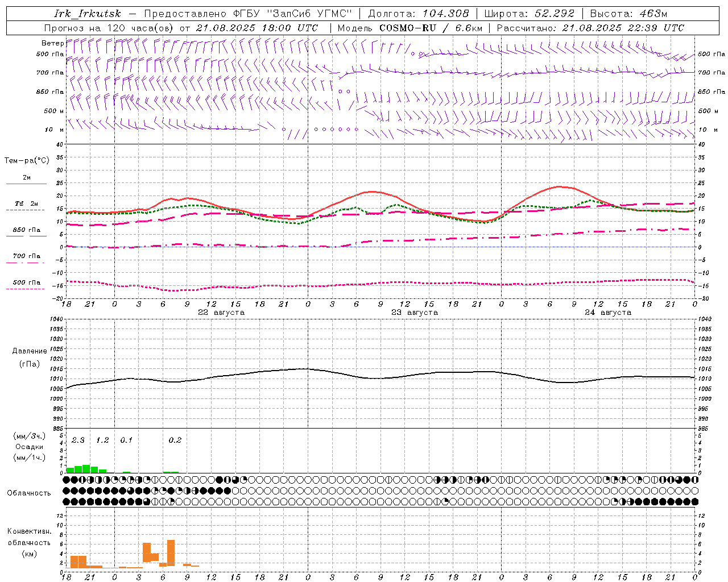728x582 pixels.
Task: Click the 22 августа date label
Action: point(221,313)
